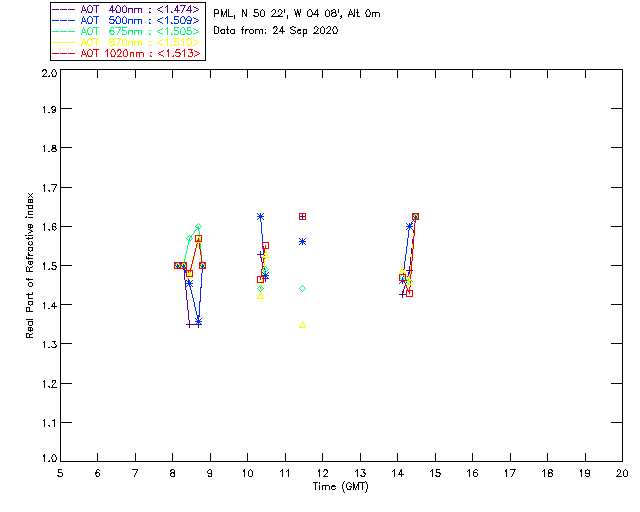Click y-axis tick label 1.1
Image resolution: width=640 pixels, height=512 pixels.
point(49,423)
